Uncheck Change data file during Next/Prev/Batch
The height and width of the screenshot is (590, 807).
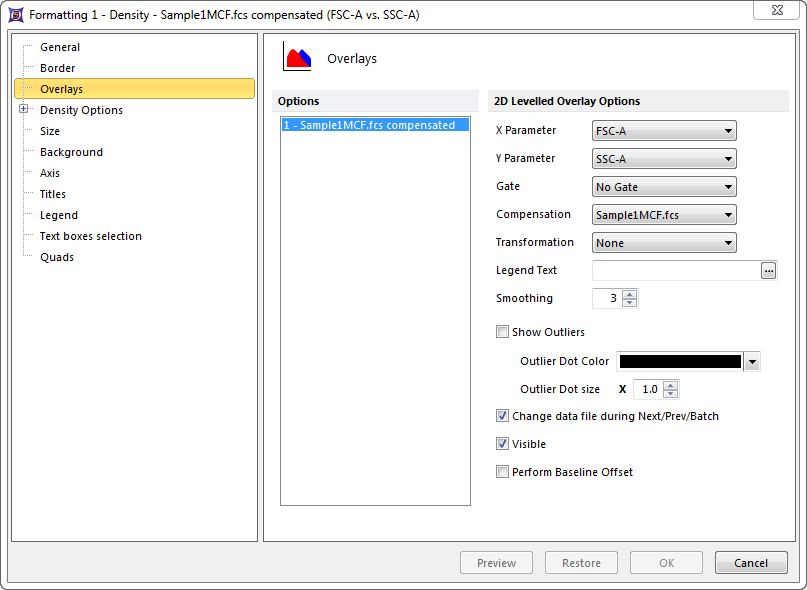pos(503,416)
